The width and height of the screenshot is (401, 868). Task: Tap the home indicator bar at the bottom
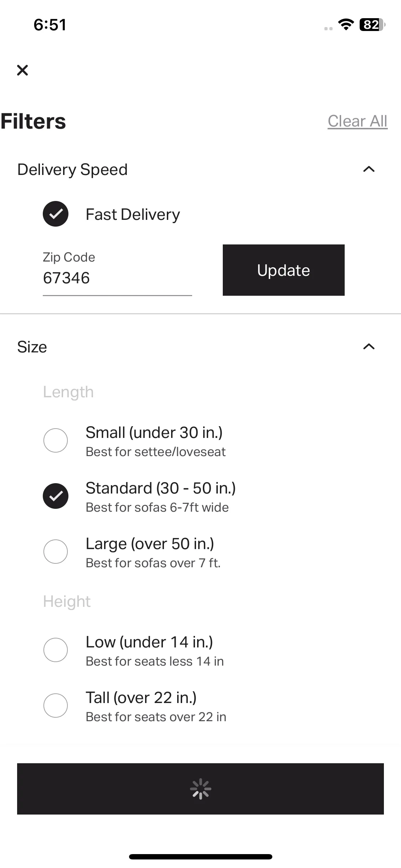click(201, 857)
